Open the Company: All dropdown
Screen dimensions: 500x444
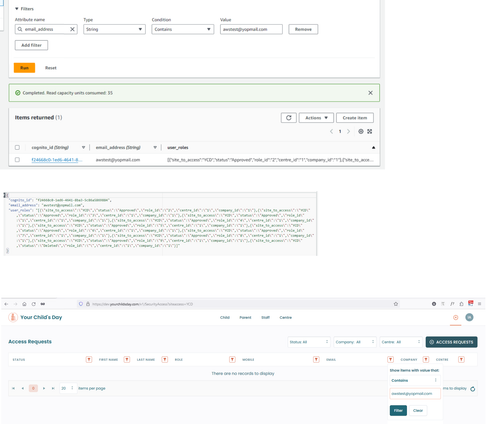point(355,342)
